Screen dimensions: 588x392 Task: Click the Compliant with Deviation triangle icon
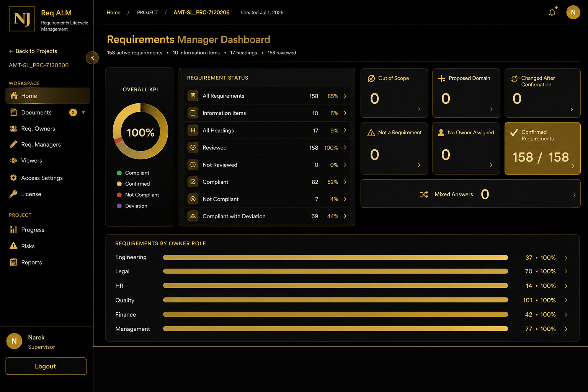coord(193,216)
